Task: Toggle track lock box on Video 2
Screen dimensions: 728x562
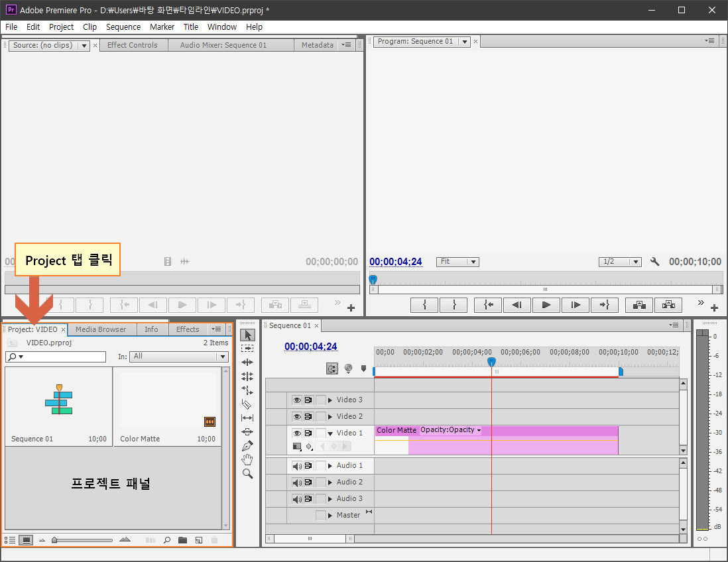Action: 320,417
